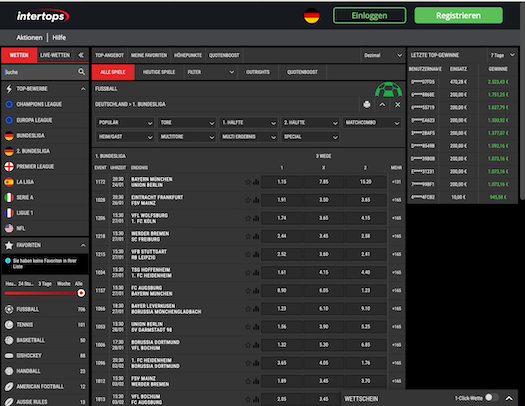Open the Top-Angebot tab
The height and width of the screenshot is (406, 525).
(109, 55)
